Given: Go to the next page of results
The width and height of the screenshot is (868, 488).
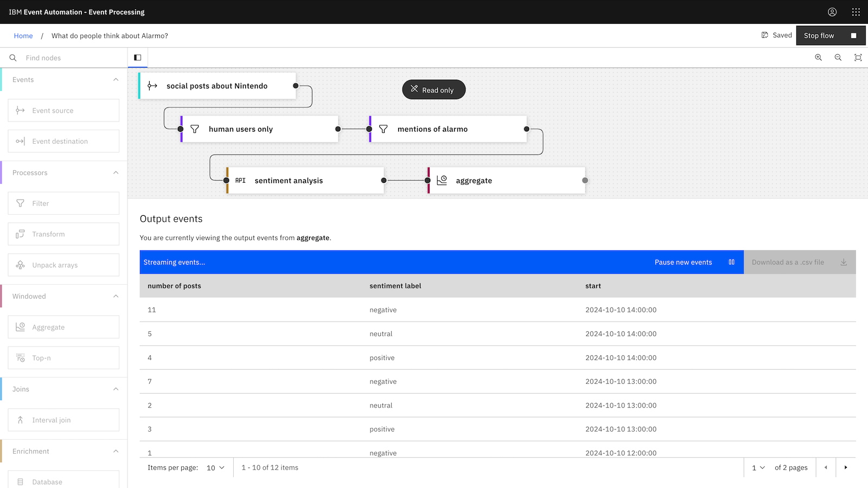Looking at the screenshot, I should tap(846, 467).
